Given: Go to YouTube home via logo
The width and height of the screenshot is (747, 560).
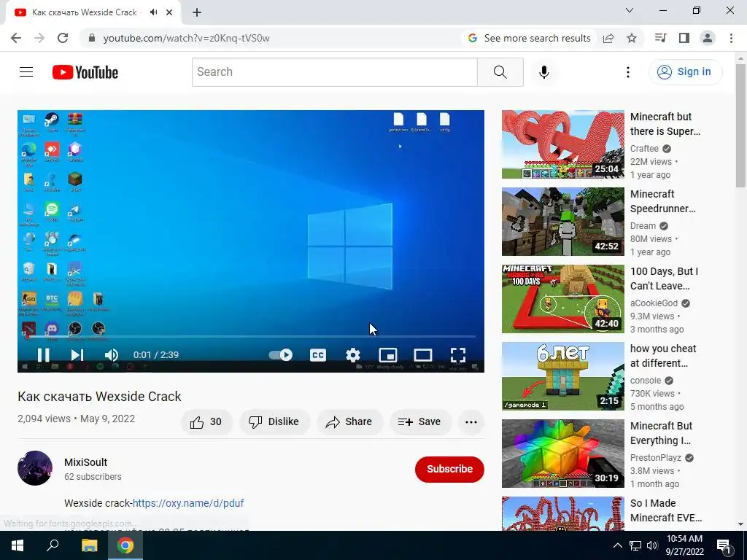Looking at the screenshot, I should point(85,72).
